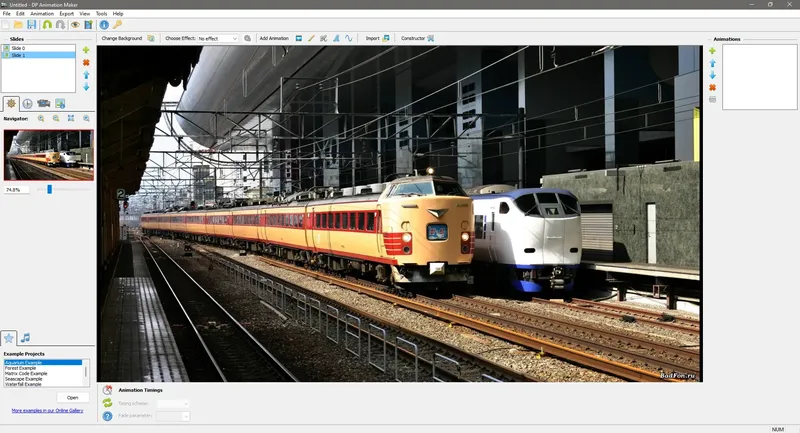800x433 pixels.
Task: Click the Constructor icon
Action: point(431,38)
